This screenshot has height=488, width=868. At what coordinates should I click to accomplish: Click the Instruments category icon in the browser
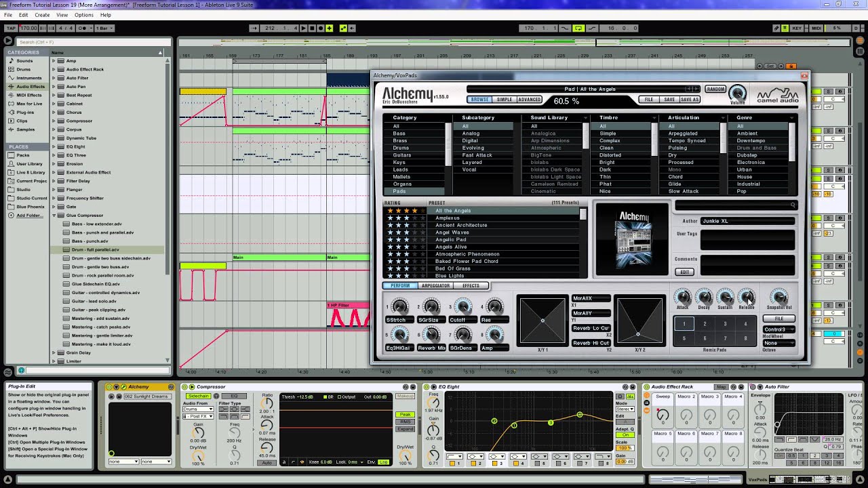tap(11, 78)
